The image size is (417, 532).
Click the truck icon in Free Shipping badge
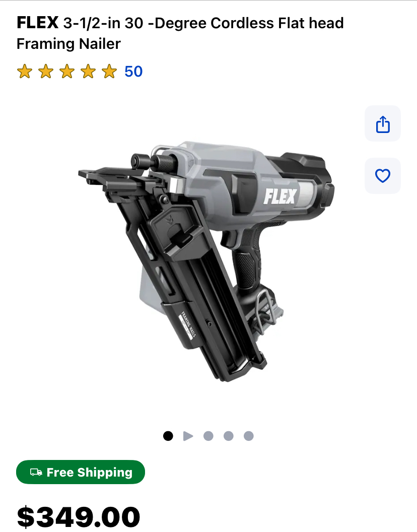tap(36, 472)
